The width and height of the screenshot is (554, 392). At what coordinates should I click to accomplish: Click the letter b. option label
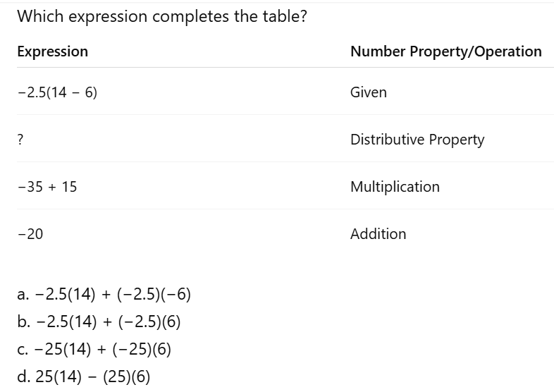tap(23, 321)
